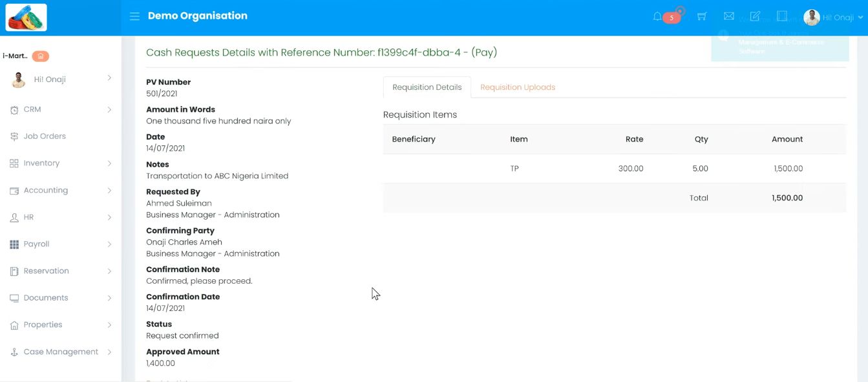Viewport: 868px width, 382px height.
Task: Select the Requisition Details tab
Action: pyautogui.click(x=427, y=87)
